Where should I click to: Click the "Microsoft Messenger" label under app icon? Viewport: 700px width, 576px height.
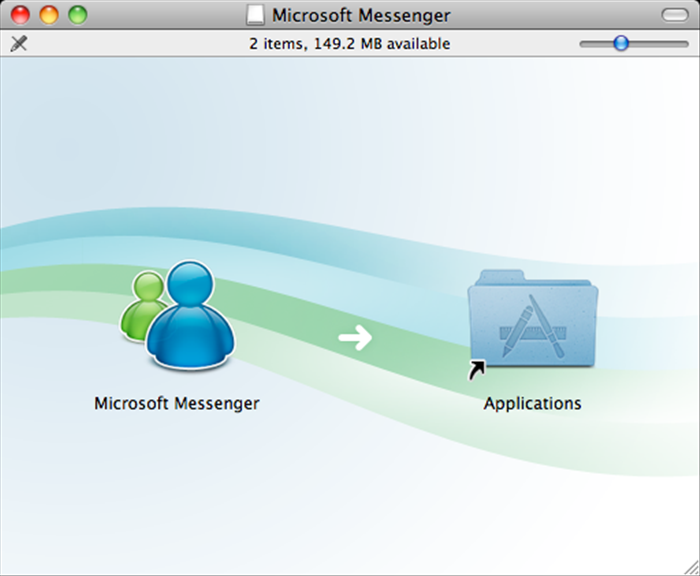coord(177,404)
